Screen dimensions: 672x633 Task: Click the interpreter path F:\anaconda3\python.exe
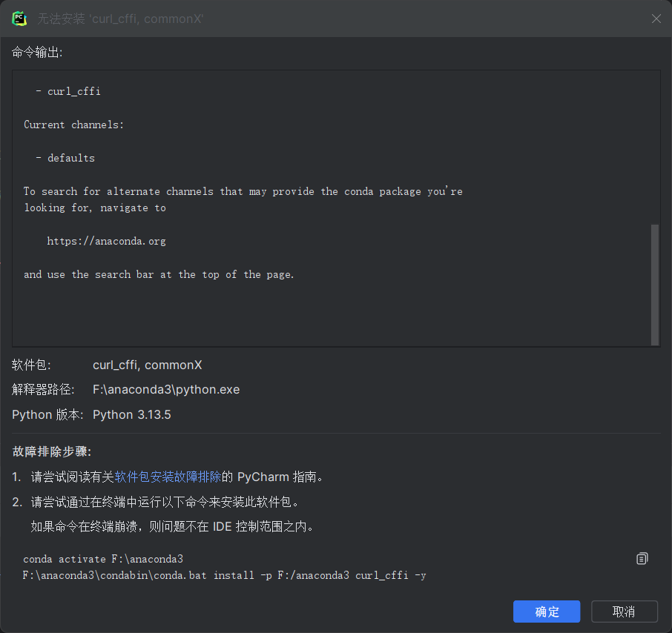[166, 389]
